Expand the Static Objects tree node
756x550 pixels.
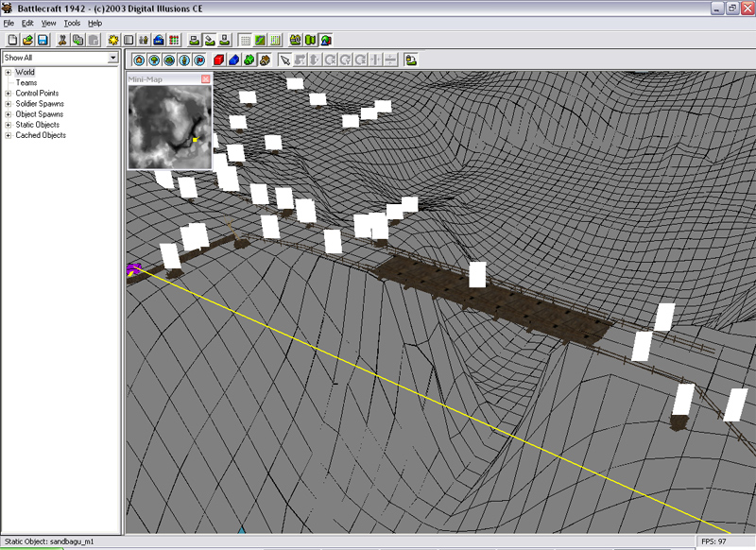tap(9, 125)
